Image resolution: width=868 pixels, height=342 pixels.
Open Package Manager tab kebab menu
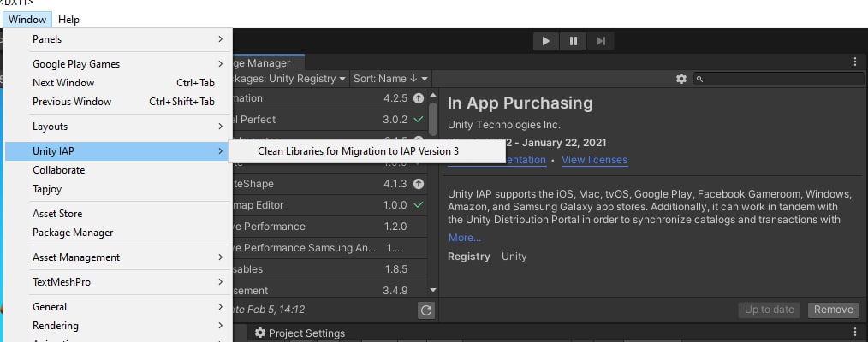855,62
